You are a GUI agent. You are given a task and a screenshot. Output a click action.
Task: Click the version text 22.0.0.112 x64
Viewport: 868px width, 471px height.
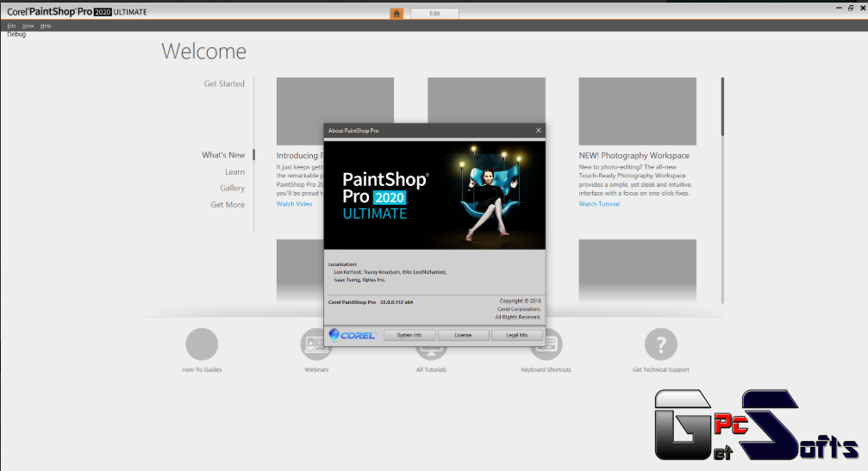pos(397,302)
